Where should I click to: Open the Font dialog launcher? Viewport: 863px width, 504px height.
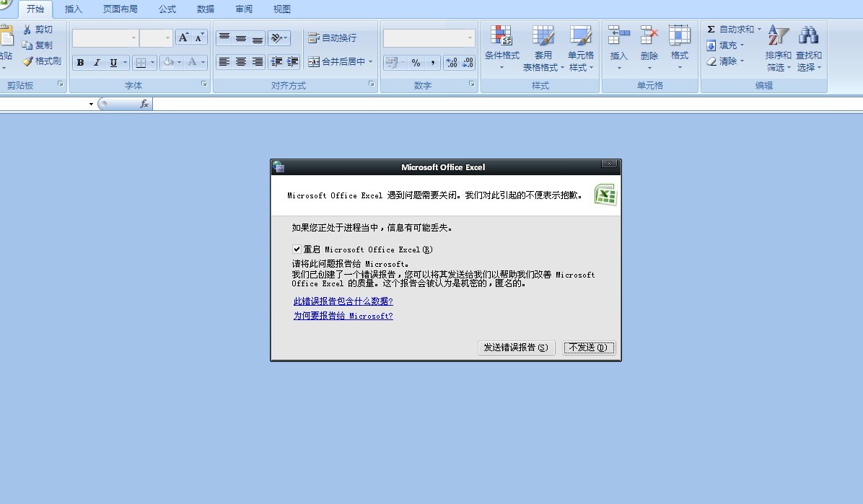tap(203, 84)
